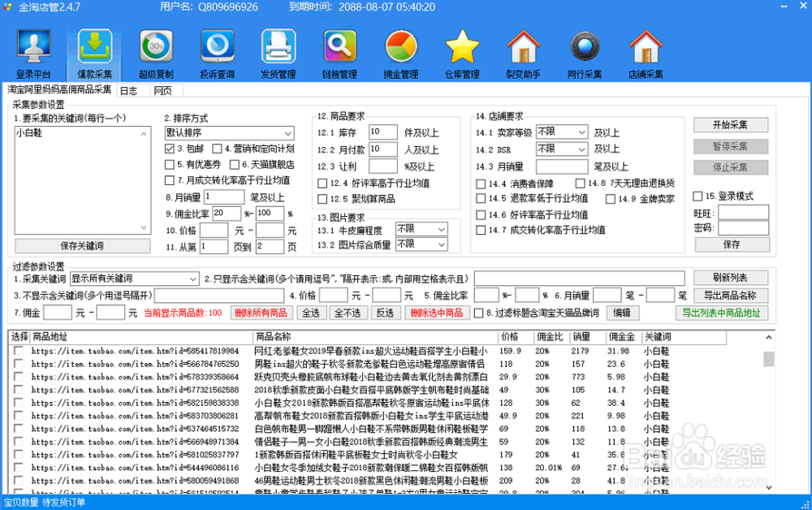
Task: Tick the 14.9 金牌卖家 checkbox
Action: [610, 199]
